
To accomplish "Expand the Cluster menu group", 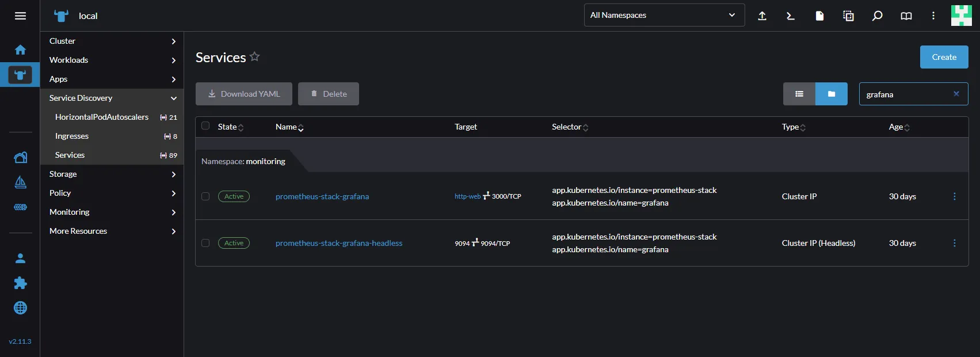I will click(112, 41).
